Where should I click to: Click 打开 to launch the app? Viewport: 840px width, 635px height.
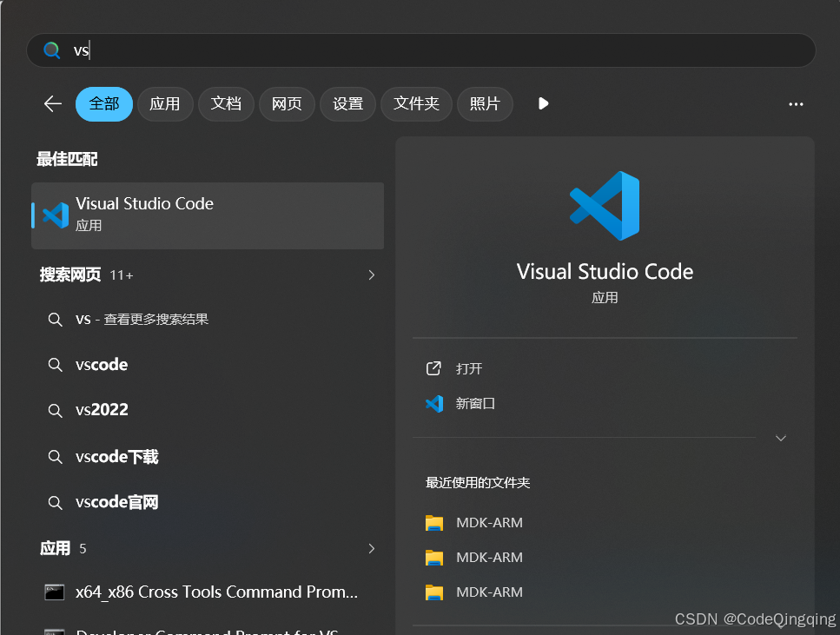pos(469,368)
